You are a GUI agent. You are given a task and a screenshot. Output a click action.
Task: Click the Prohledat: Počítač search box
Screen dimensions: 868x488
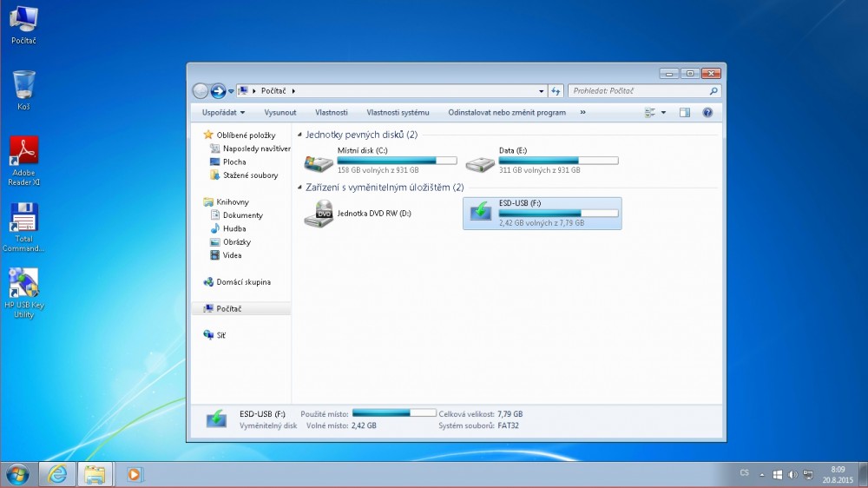[x=638, y=90]
